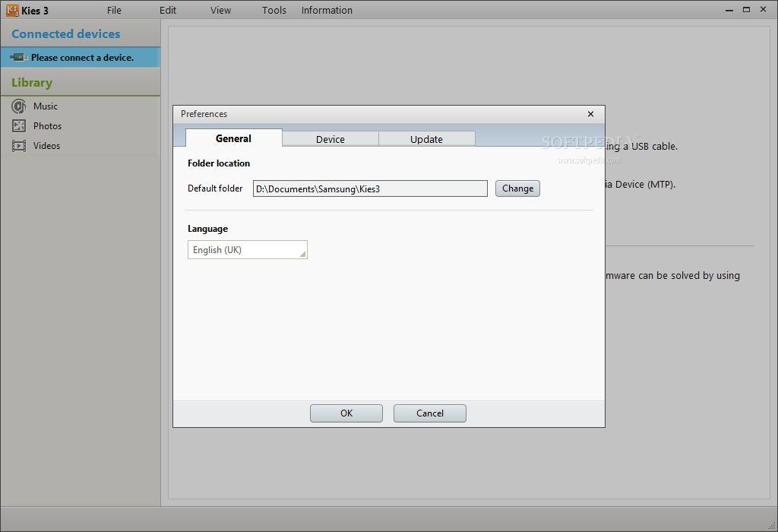
Task: Select the General preferences tab
Action: (x=233, y=138)
